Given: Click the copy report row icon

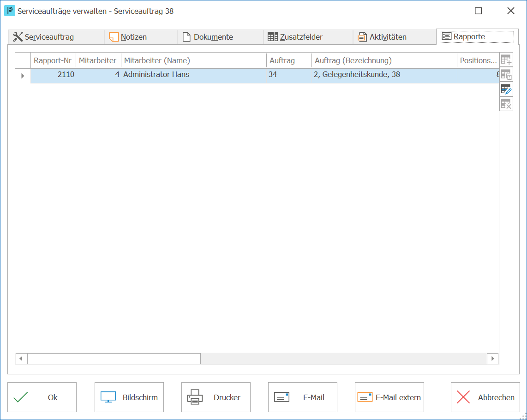Looking at the screenshot, I should point(506,75).
